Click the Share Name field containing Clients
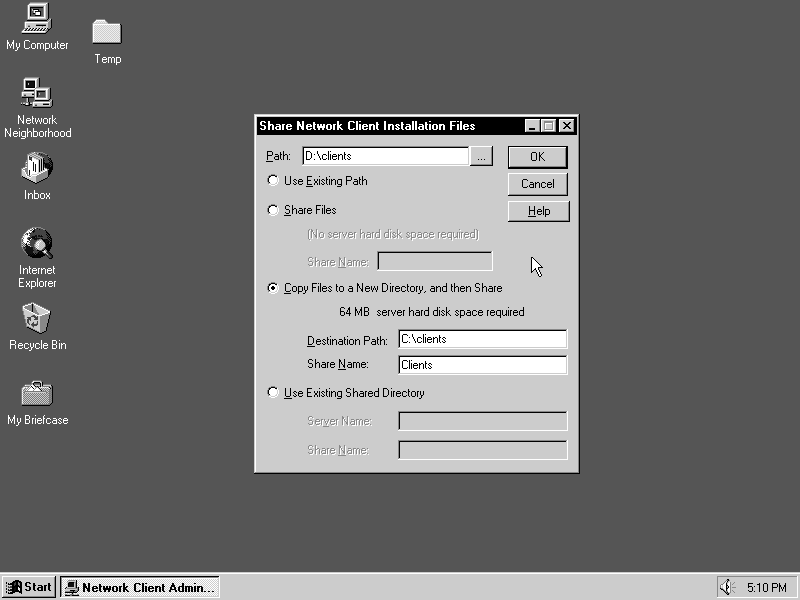Image resolution: width=800 pixels, height=600 pixels. click(483, 365)
